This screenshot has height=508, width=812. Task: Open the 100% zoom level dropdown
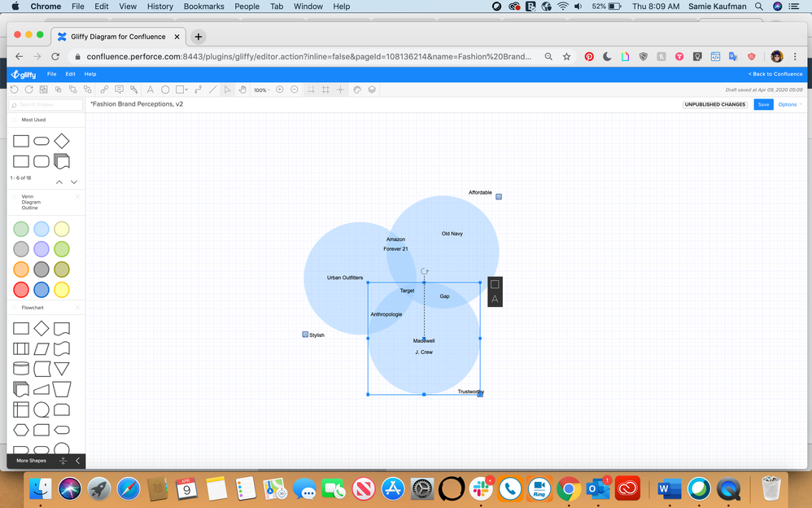(262, 90)
